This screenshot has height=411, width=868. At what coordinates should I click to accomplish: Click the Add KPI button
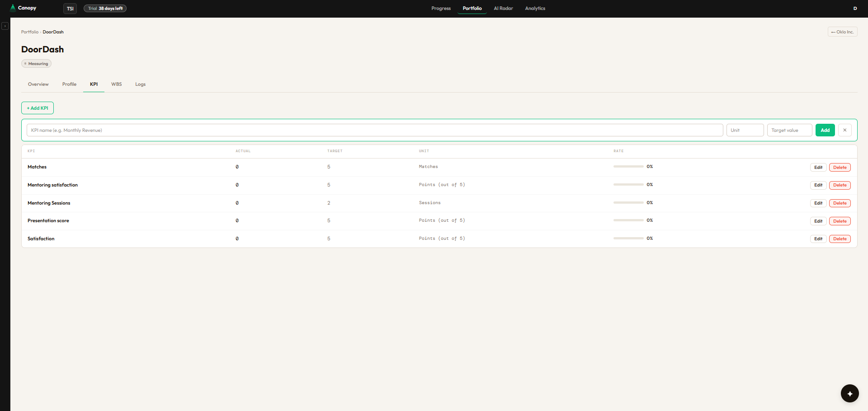tap(38, 108)
